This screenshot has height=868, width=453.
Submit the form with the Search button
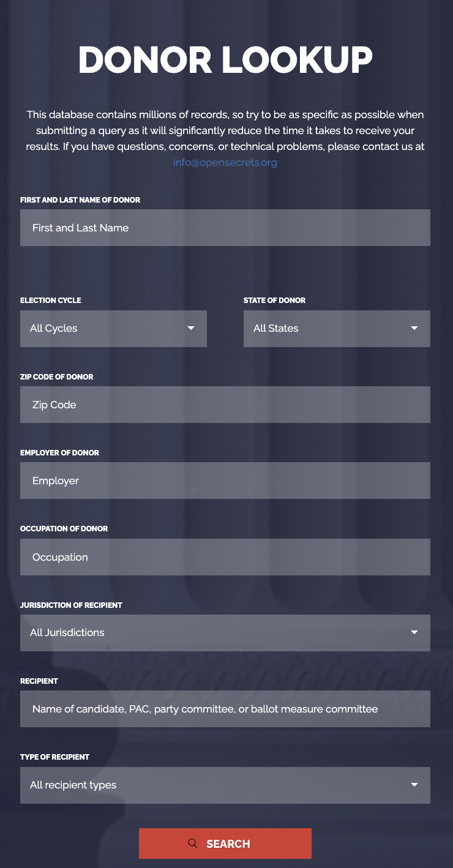(225, 844)
